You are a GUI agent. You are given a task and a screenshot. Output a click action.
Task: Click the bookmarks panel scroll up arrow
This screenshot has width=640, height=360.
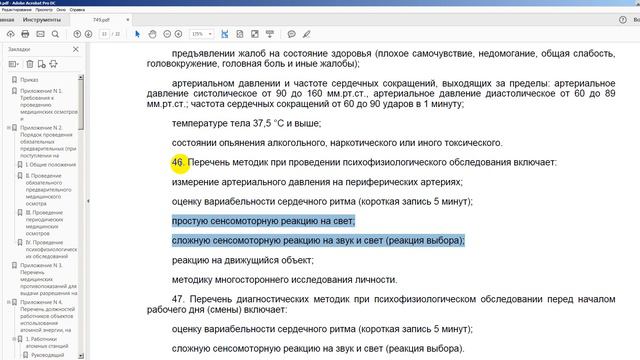click(81, 77)
